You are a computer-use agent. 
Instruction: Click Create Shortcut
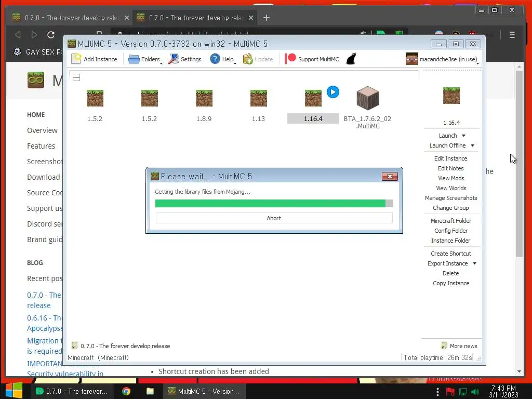pyautogui.click(x=451, y=254)
